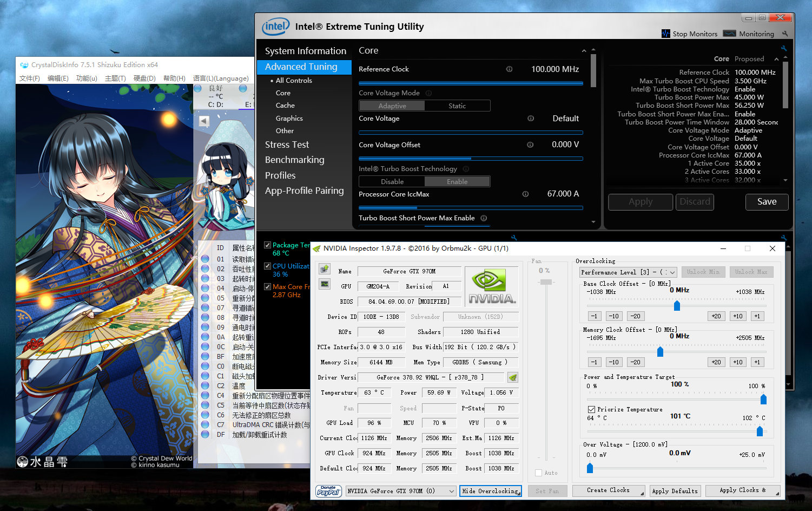Click the Base Clock Offset slider handle
The height and width of the screenshot is (511, 812).
tap(677, 306)
